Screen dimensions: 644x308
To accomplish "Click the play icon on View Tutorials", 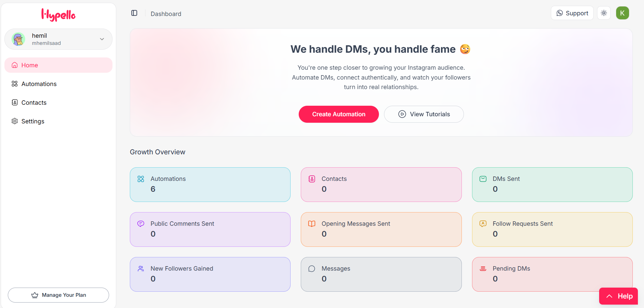I will (x=402, y=114).
